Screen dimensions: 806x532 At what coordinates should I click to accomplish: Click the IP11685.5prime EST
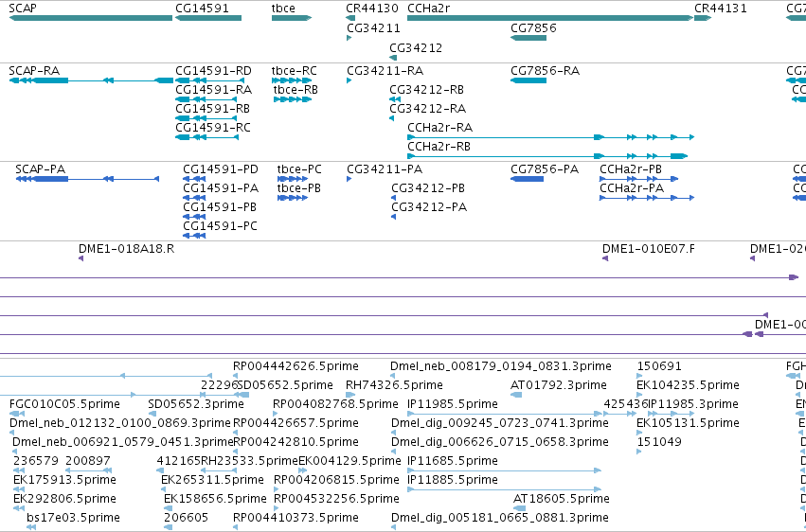coord(504,470)
